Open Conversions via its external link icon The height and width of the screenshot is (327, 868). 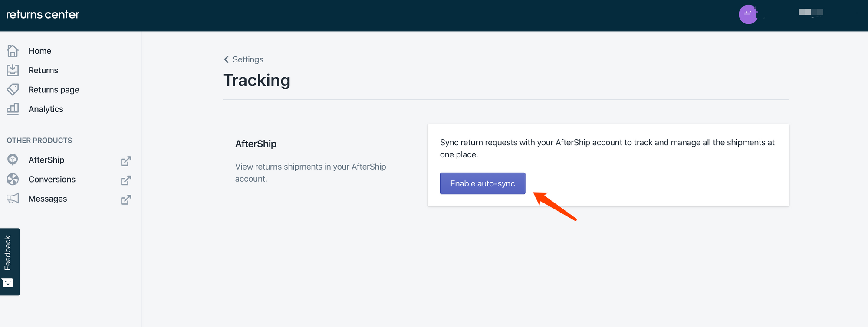click(126, 180)
